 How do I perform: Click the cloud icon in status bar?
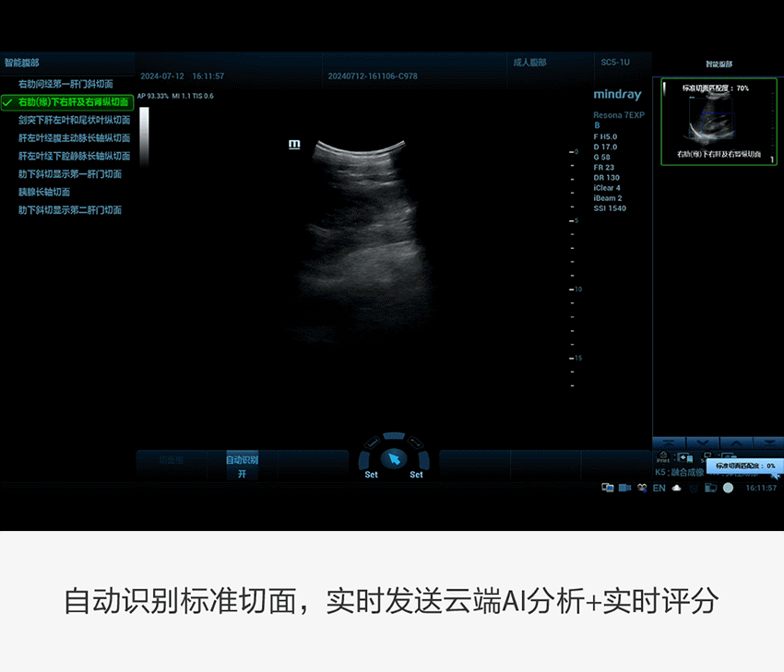[676, 488]
